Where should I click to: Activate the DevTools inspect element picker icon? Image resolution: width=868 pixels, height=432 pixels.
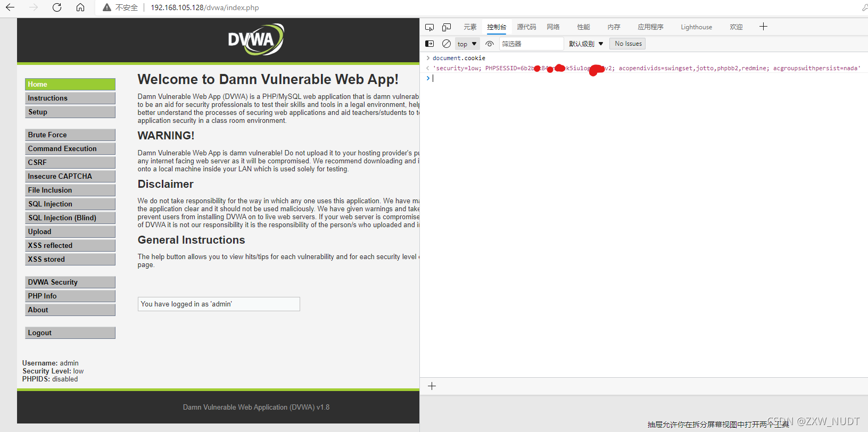429,27
